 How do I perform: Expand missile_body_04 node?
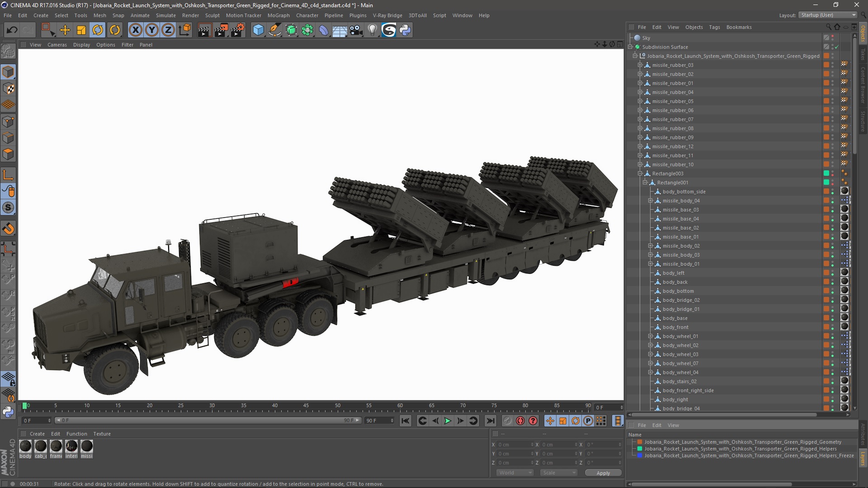point(651,201)
